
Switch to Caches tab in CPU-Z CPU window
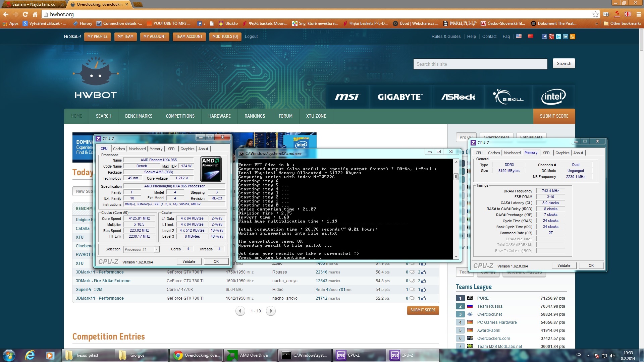coord(119,149)
